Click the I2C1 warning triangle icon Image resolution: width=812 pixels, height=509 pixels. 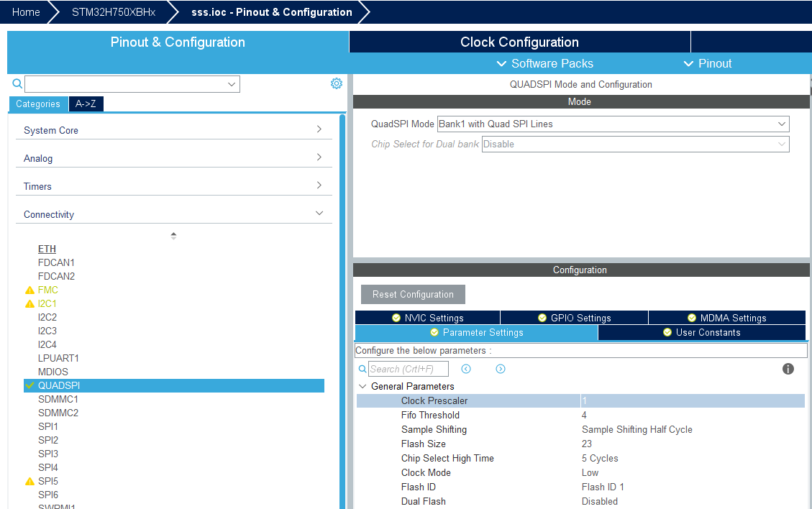point(30,303)
